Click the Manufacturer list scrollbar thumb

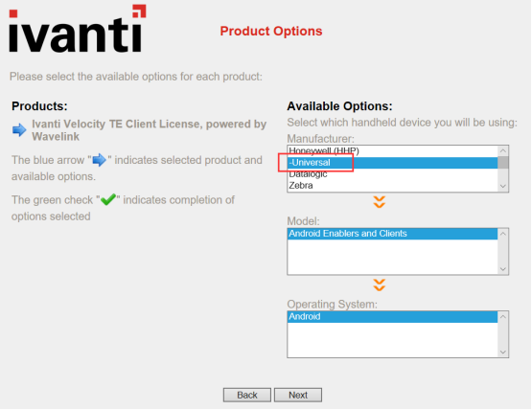[x=503, y=163]
